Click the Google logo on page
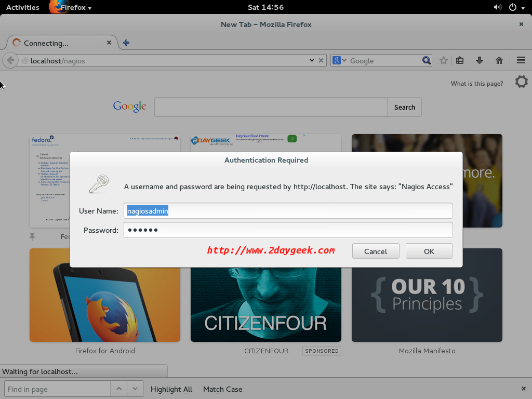 click(129, 107)
